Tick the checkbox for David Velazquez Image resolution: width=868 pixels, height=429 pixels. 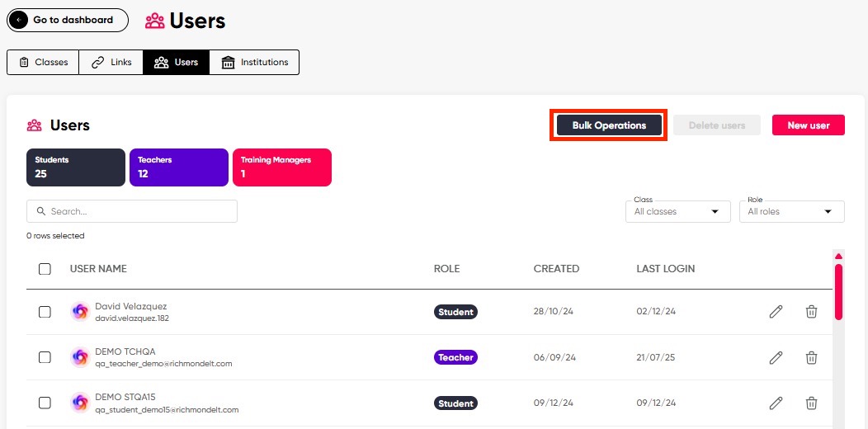(x=45, y=312)
